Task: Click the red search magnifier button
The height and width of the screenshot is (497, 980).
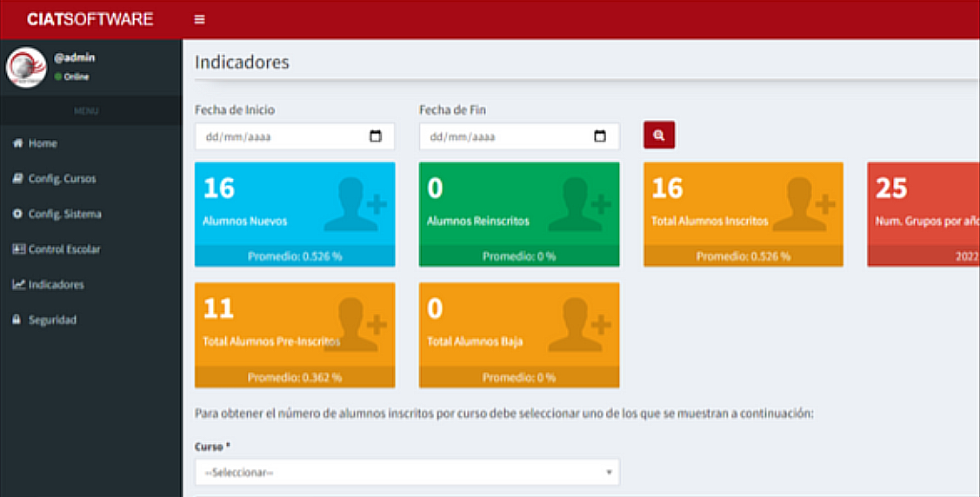Action: click(659, 136)
